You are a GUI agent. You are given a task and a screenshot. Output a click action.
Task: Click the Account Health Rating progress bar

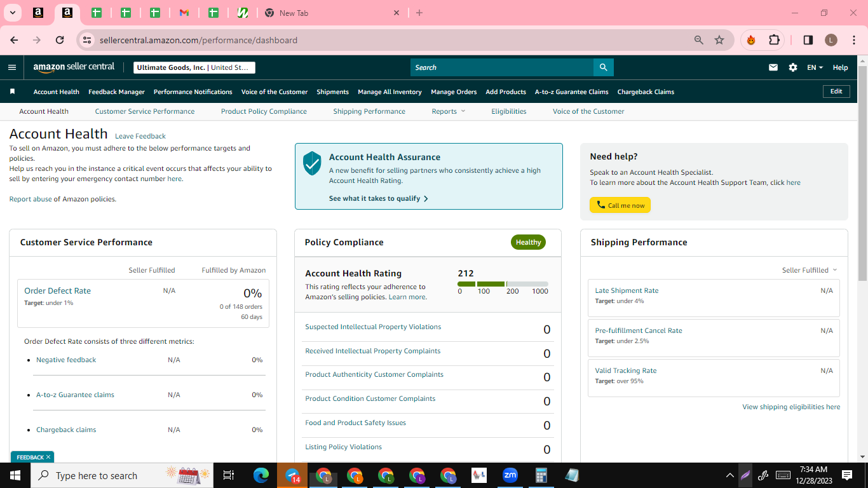point(503,284)
